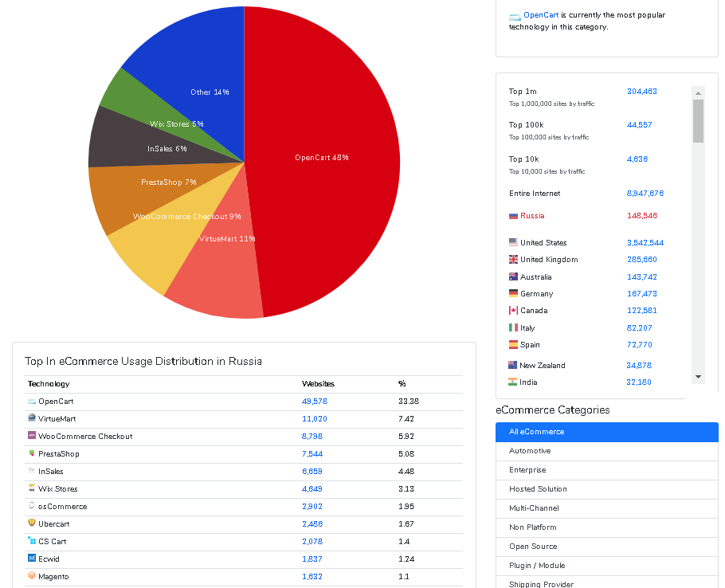Image resolution: width=725 pixels, height=588 pixels.
Task: Open the OpenCart link in the info box
Action: click(541, 15)
